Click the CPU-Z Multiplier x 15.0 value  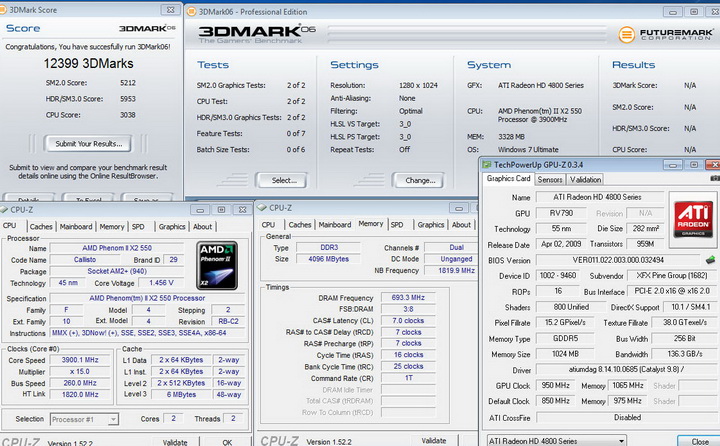80,371
